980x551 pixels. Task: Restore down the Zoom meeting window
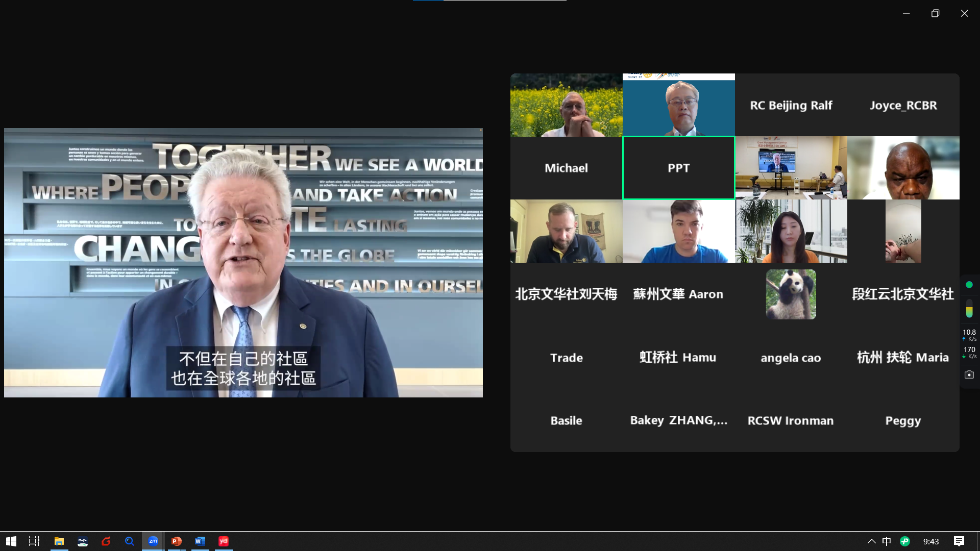coord(936,13)
